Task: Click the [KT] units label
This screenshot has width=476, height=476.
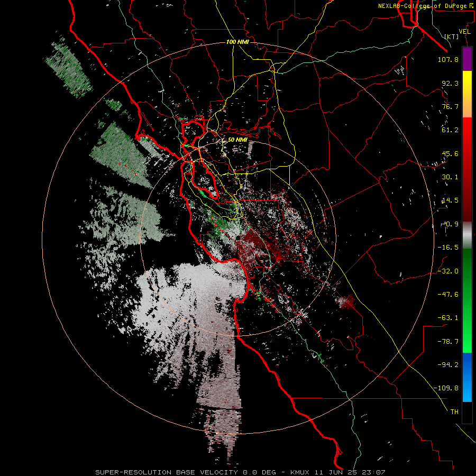Action: 452,36
